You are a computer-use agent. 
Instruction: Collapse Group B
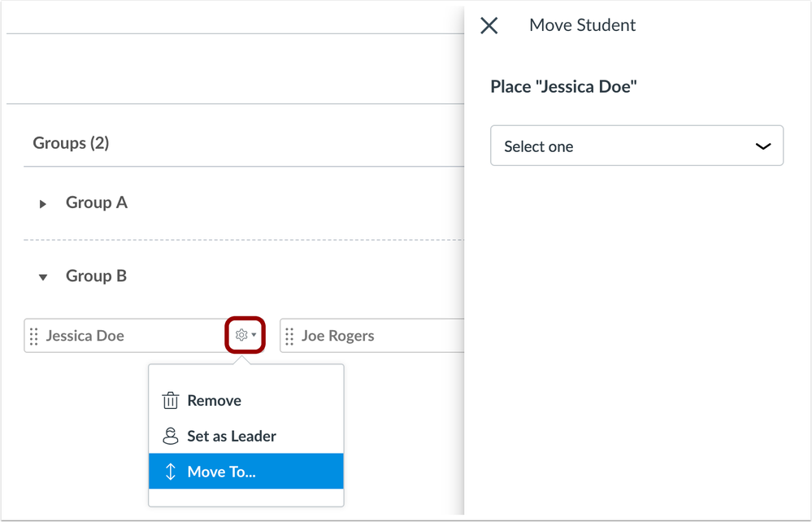pyautogui.click(x=42, y=276)
